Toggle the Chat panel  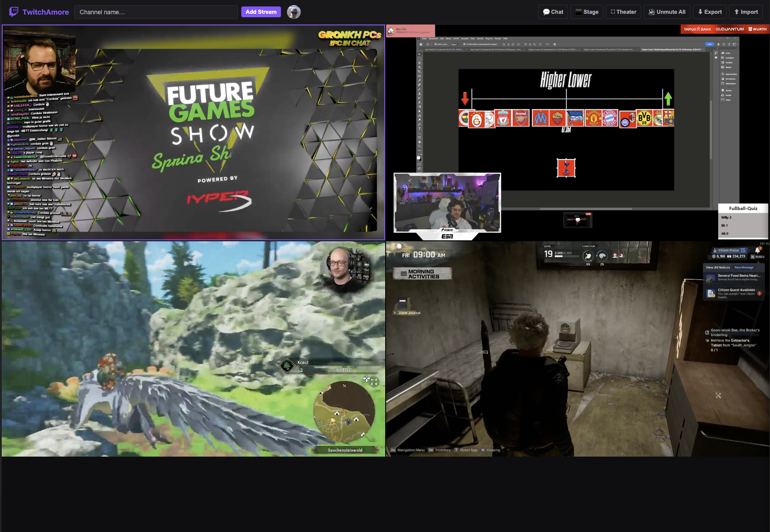[x=553, y=12]
